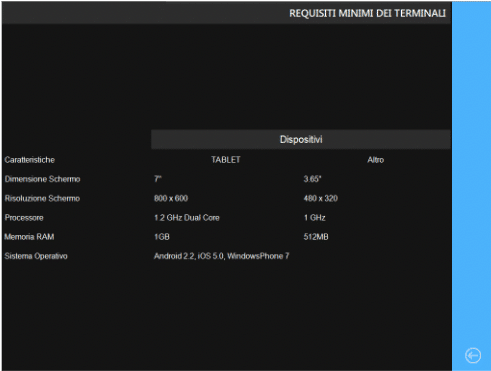
Task: Click the Memoria RAM row label
Action: (29, 237)
